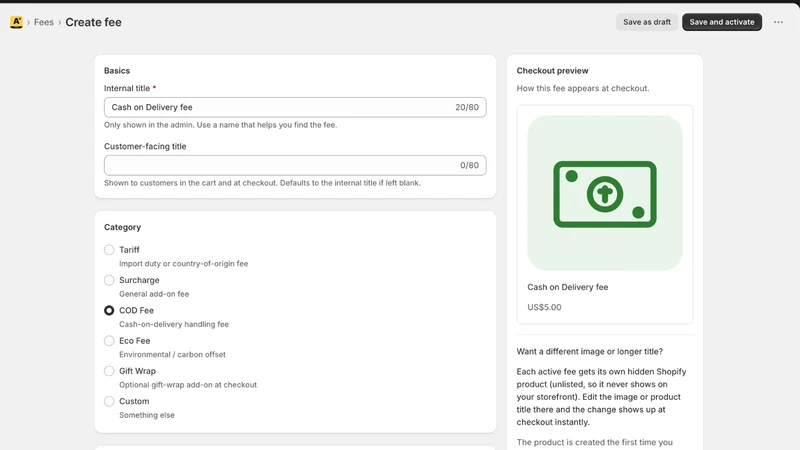
Task: Select the Surcharge category radio
Action: [109, 280]
